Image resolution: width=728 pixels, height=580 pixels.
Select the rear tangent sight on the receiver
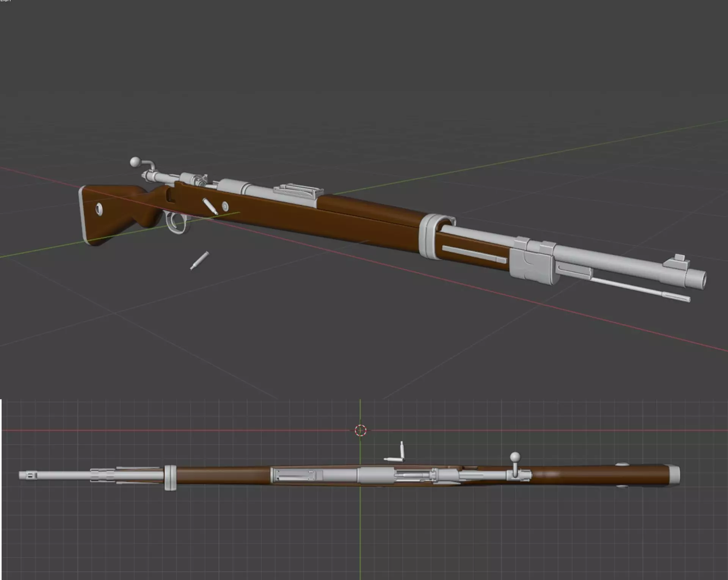[x=299, y=191]
